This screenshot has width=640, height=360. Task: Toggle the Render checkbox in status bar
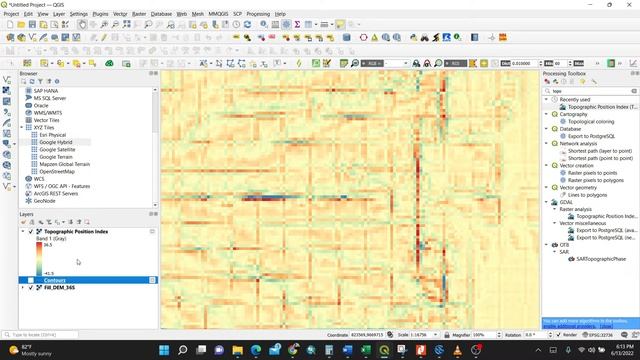click(558, 335)
